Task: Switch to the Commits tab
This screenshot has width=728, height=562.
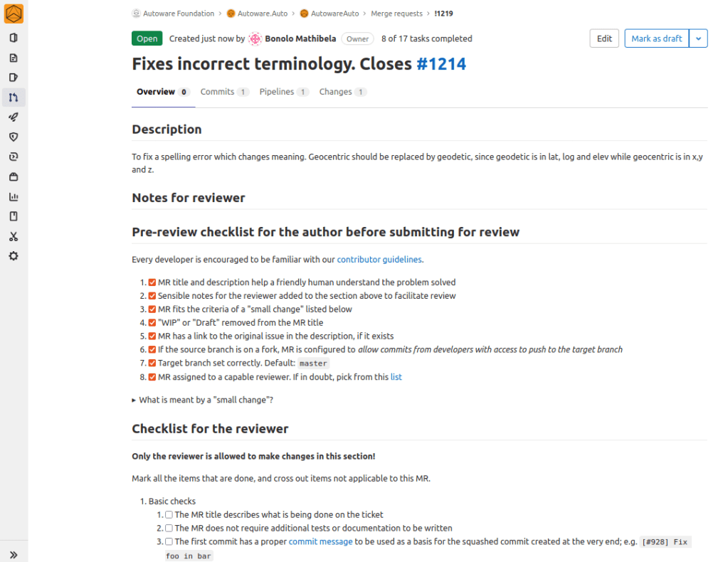Action: point(217,92)
